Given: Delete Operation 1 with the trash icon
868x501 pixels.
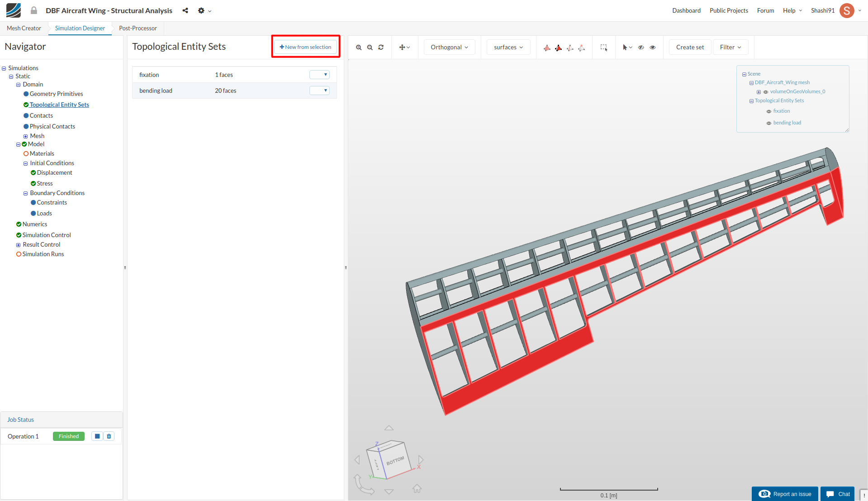Looking at the screenshot, I should (109, 436).
